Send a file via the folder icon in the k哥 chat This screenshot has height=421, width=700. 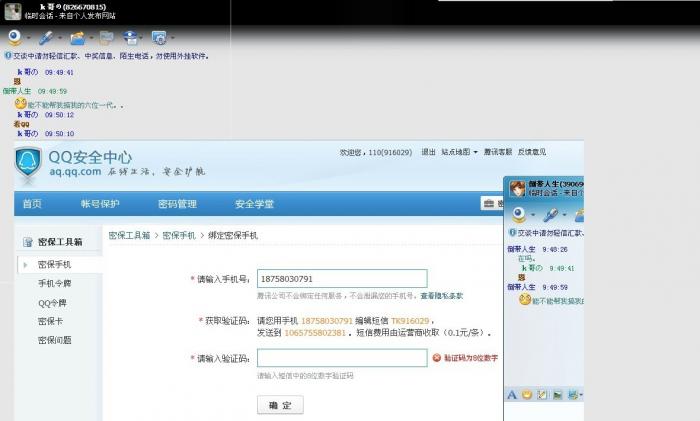(x=77, y=38)
